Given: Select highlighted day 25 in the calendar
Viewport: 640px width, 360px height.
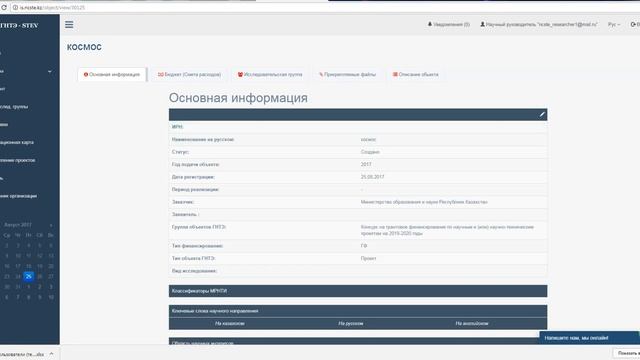Looking at the screenshot, I should click(x=28, y=276).
